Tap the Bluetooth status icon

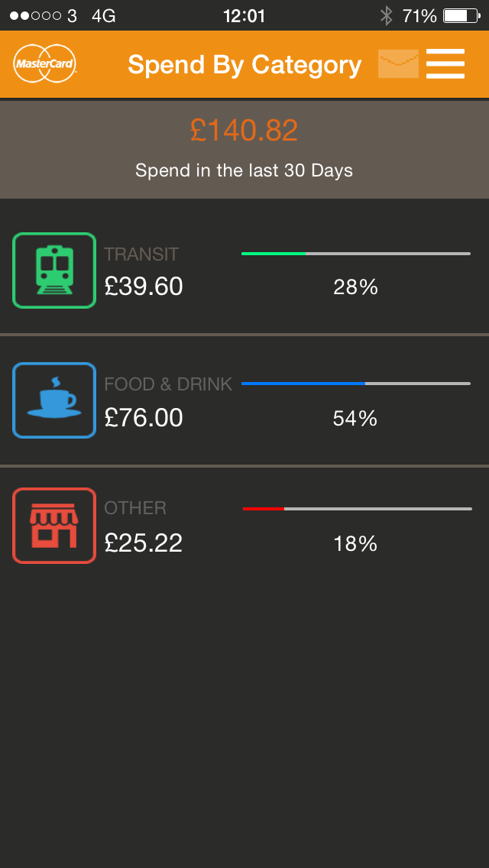pyautogui.click(x=386, y=15)
